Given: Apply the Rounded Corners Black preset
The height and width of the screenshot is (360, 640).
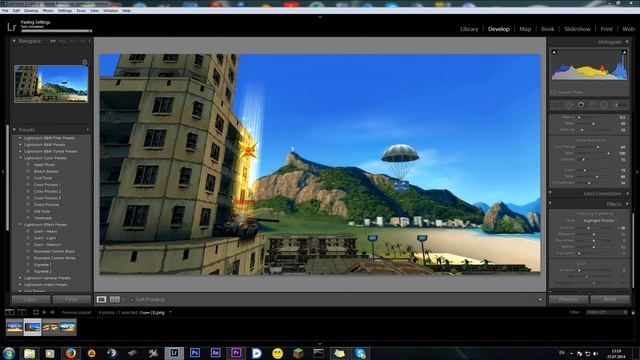Looking at the screenshot, I should point(54,251).
